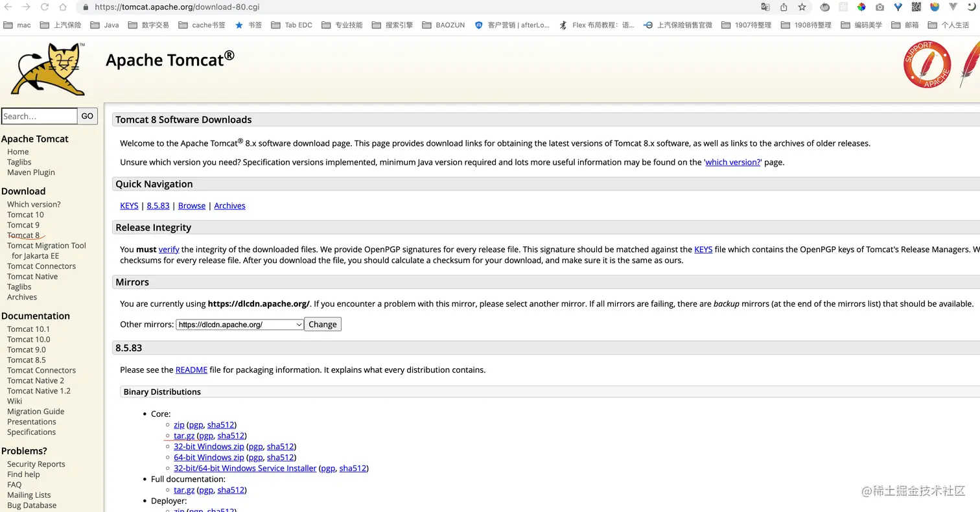Open the 上汽保险销售官微 bookmark
980x512 pixels.
(x=678, y=25)
